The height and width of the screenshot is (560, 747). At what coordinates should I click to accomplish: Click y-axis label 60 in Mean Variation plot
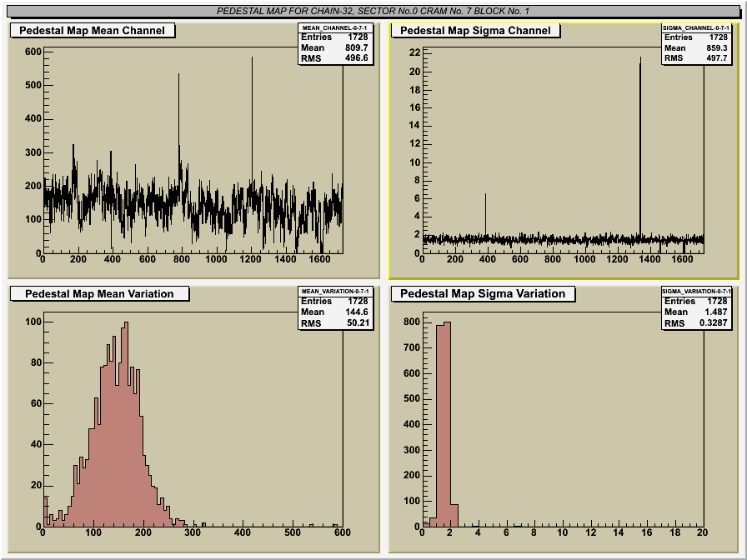click(x=36, y=403)
